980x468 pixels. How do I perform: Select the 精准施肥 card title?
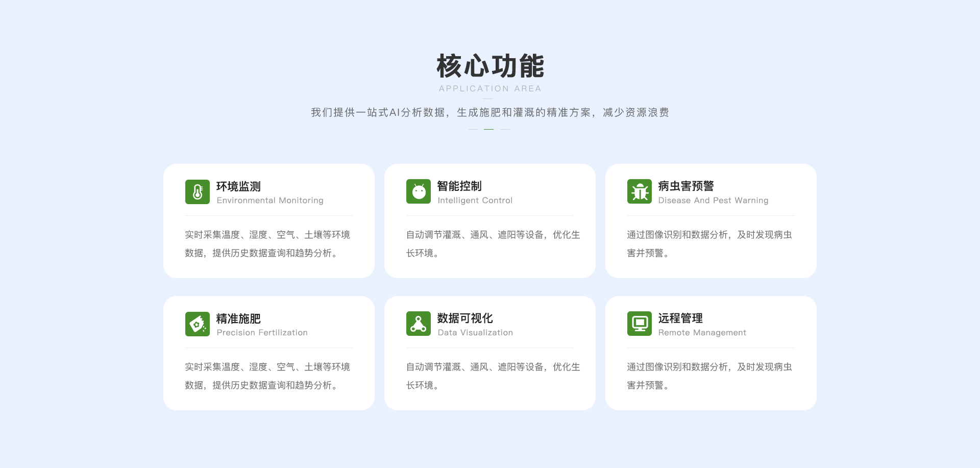[238, 319]
